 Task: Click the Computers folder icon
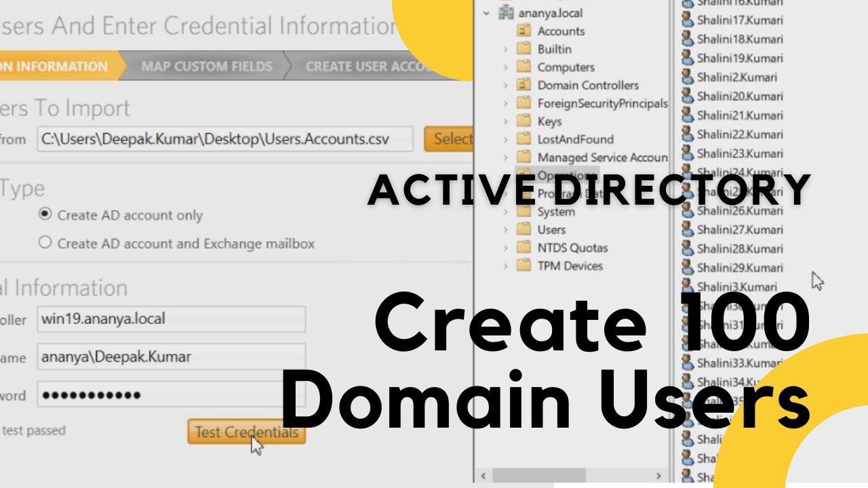click(524, 67)
